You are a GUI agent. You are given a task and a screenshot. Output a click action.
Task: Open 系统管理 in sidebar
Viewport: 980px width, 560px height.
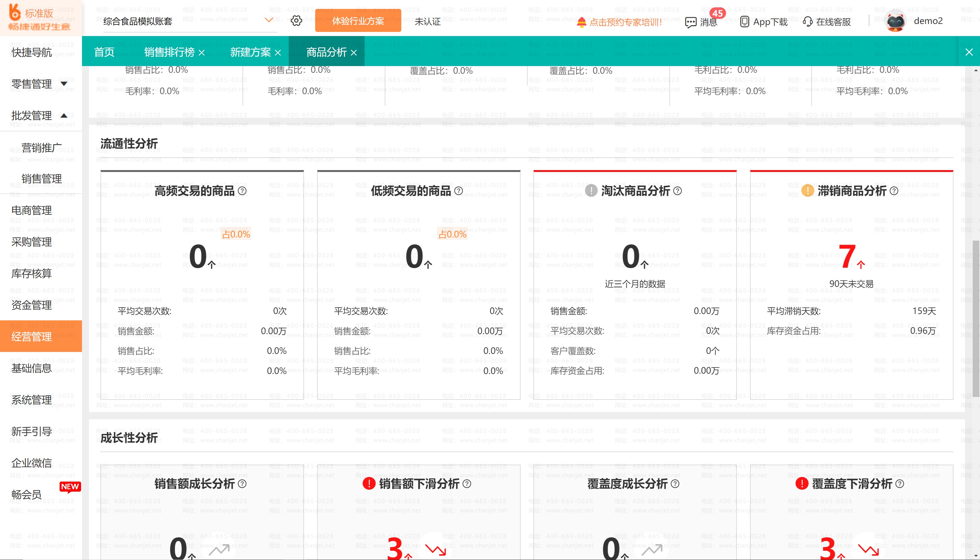[32, 399]
